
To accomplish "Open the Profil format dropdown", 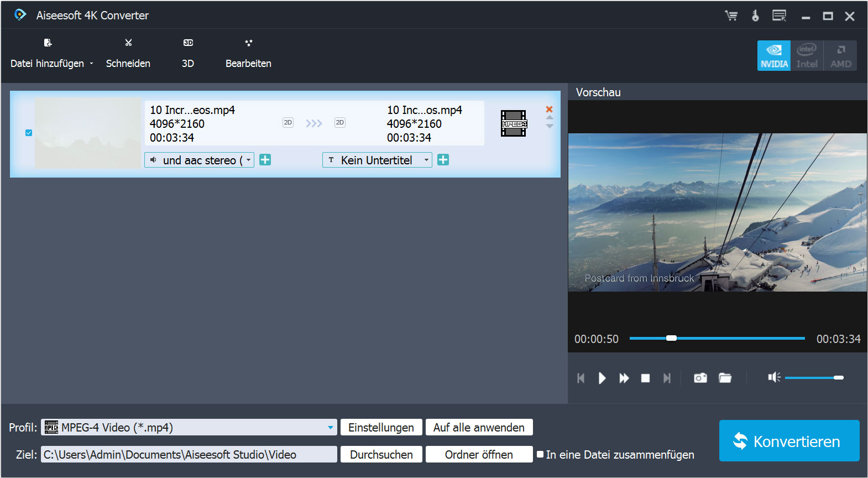I will click(189, 427).
